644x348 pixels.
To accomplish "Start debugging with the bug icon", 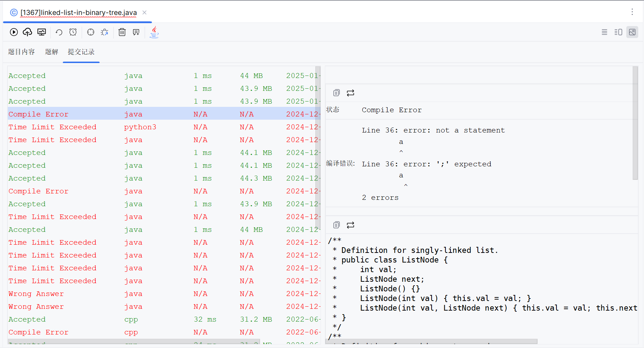I will coord(104,32).
